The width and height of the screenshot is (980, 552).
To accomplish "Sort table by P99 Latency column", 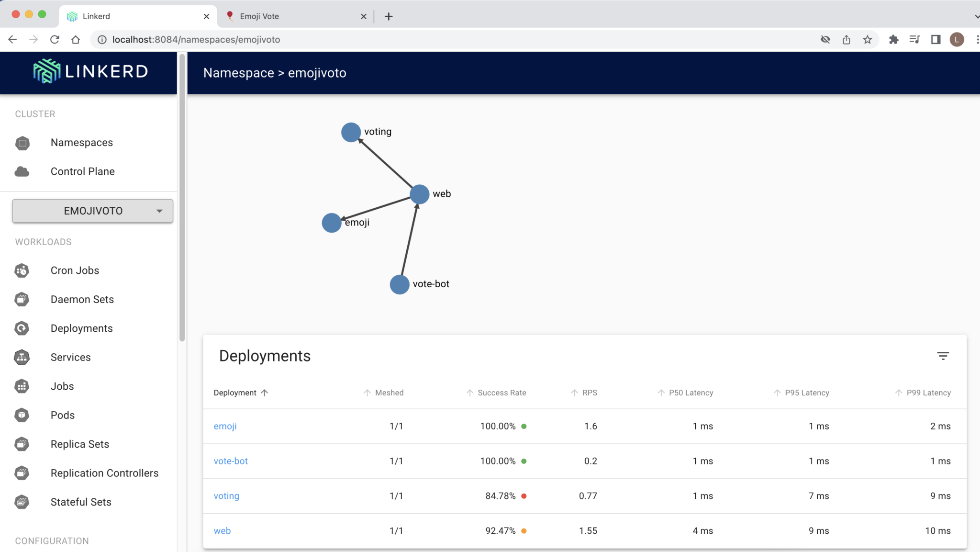I will click(928, 393).
